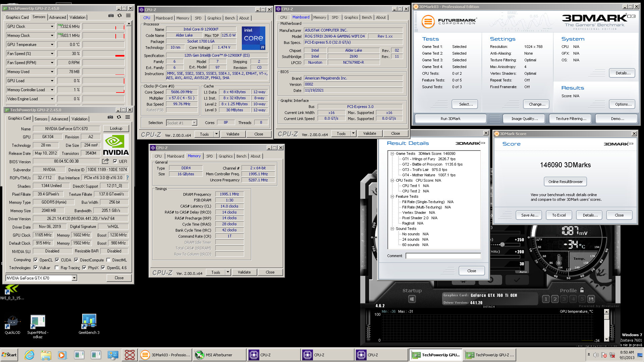The width and height of the screenshot is (644, 362).
Task: Open Geekbench 3 desktop shortcut
Action: (89, 324)
